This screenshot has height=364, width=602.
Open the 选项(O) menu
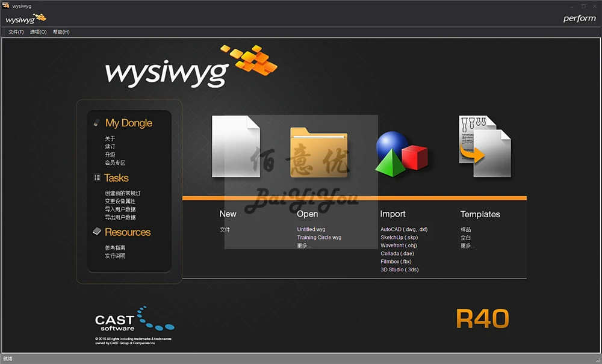pos(39,32)
